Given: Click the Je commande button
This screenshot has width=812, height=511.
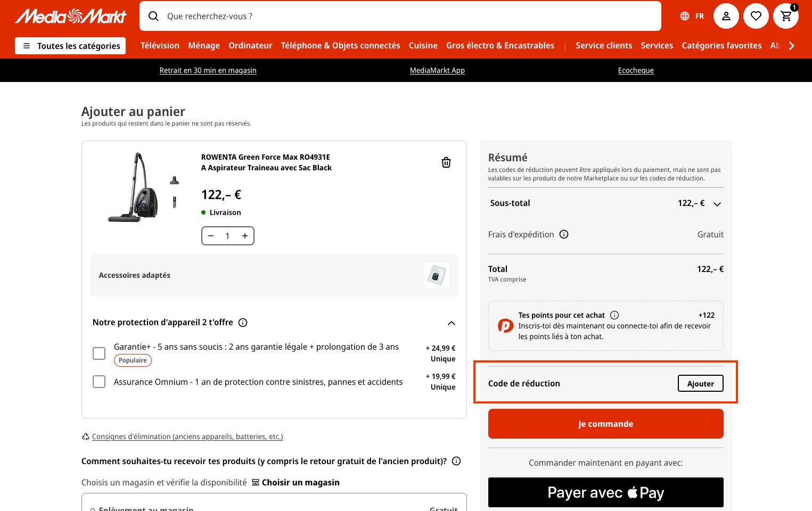Looking at the screenshot, I should (606, 424).
